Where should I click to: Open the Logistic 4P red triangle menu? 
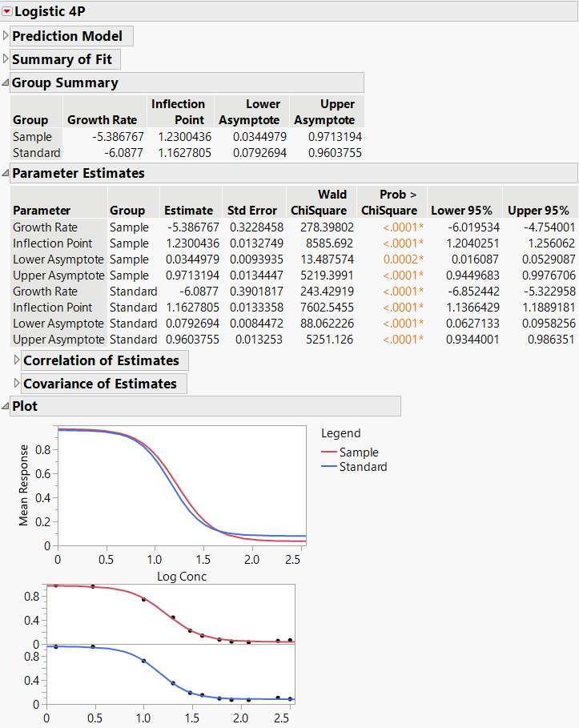[x=7, y=12]
